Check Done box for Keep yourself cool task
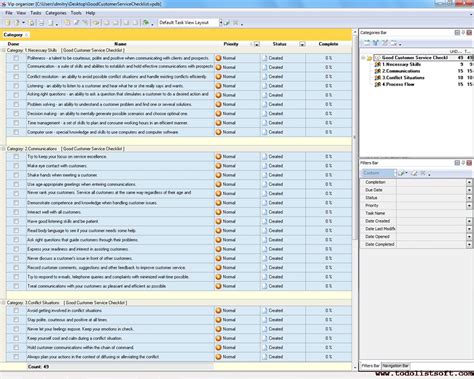The width and height of the screenshot is (474, 379). 16,338
